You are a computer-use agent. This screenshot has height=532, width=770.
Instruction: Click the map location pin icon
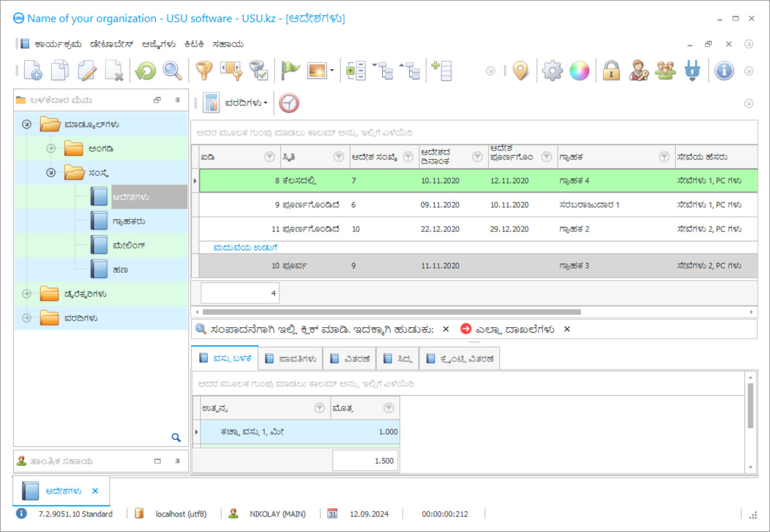tap(521, 71)
